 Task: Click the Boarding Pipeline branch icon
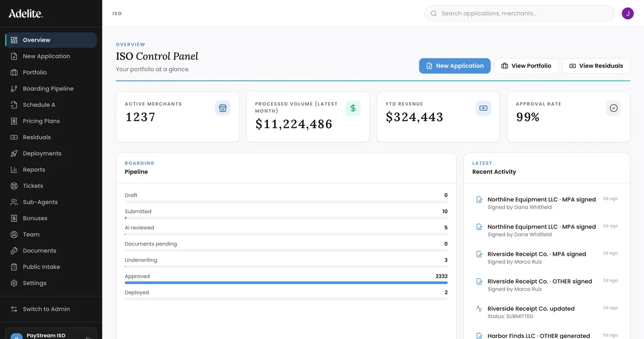[x=14, y=89]
